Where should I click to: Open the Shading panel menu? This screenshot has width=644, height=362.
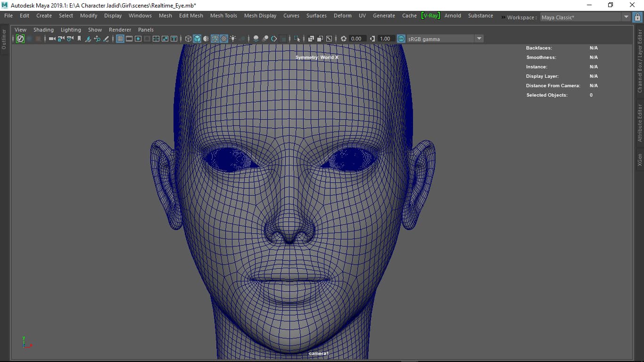(x=43, y=30)
